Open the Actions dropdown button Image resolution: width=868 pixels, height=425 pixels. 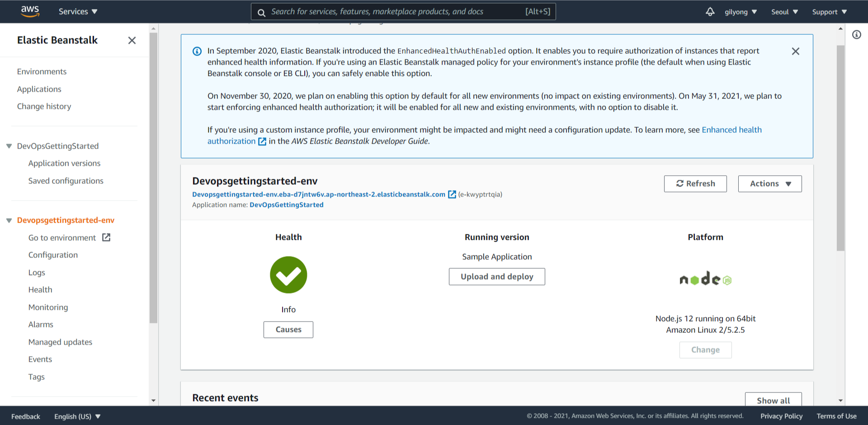pyautogui.click(x=770, y=184)
